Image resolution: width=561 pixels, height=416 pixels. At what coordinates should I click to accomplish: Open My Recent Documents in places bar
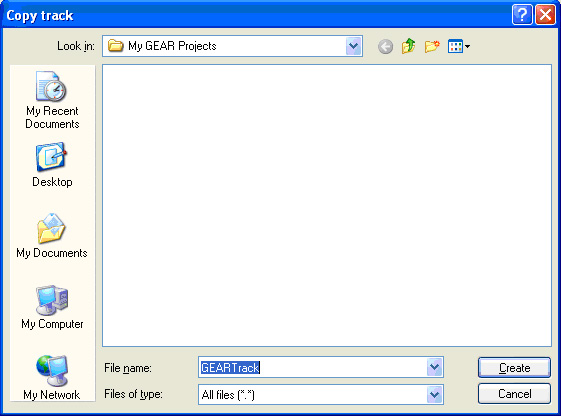point(52,101)
